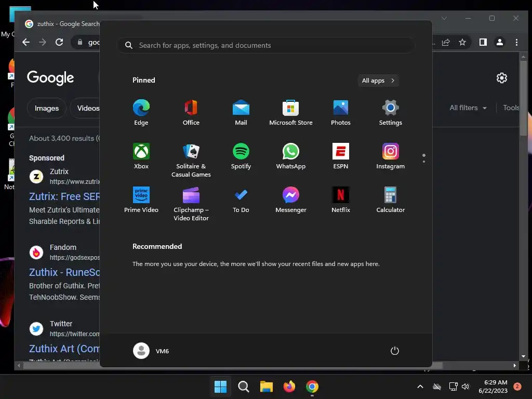Viewport: 532px width, 399px height.
Task: Open Google quick settings gear
Action: click(502, 78)
